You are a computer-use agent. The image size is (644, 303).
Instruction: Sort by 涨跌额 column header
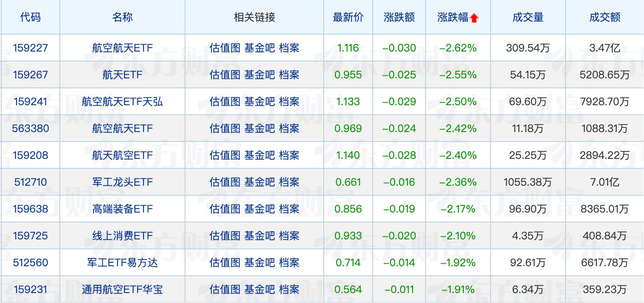coord(399,17)
